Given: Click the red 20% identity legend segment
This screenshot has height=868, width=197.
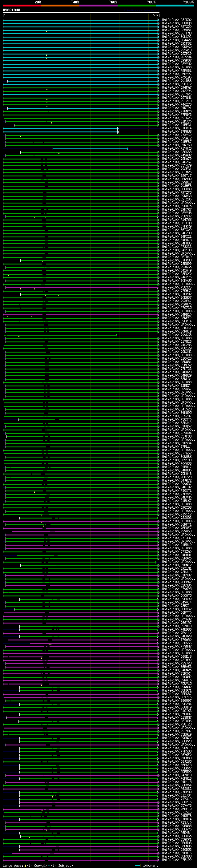Looking at the screenshot, I should [x=22, y=6].
